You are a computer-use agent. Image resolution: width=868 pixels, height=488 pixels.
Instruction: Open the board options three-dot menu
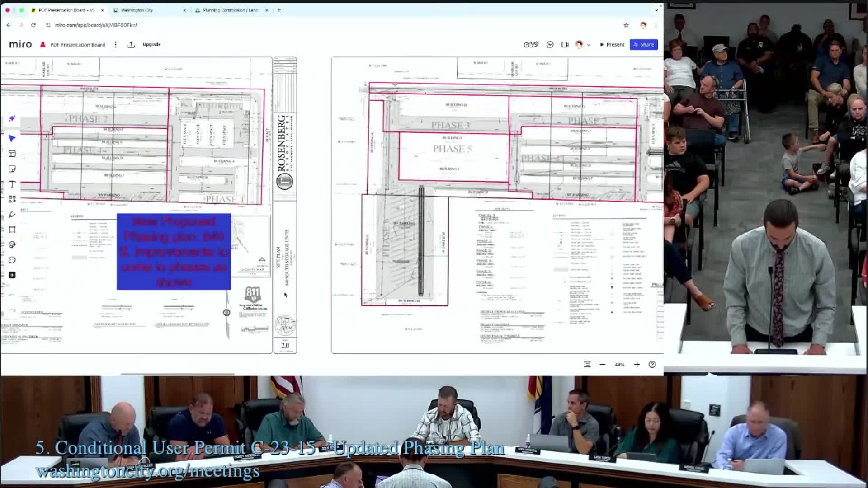click(x=116, y=44)
